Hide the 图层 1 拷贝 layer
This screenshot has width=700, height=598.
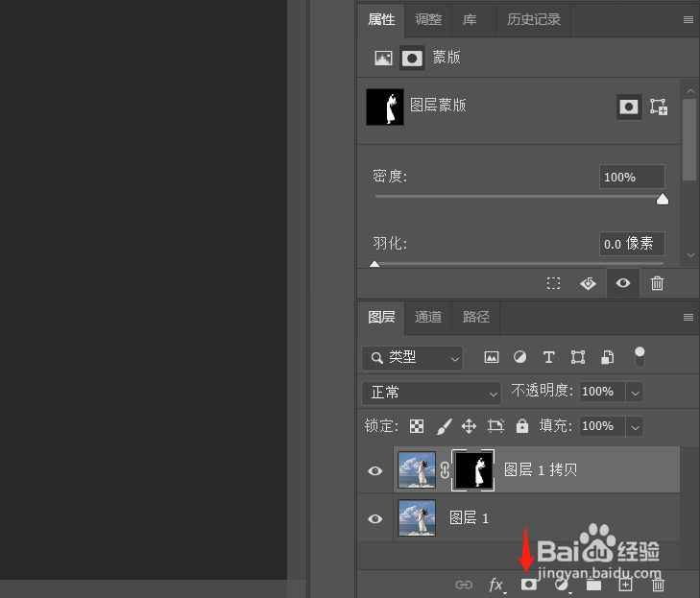click(x=375, y=470)
